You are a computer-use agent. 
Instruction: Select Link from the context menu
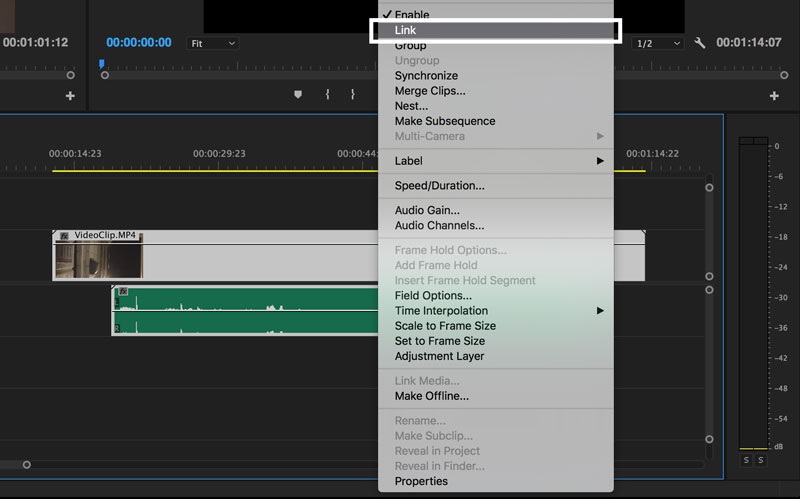point(405,31)
